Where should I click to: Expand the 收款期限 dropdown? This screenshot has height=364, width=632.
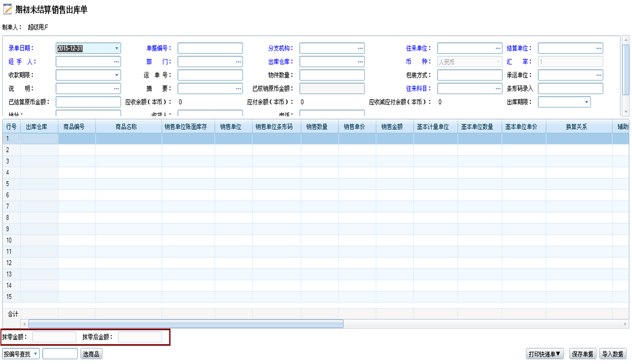point(117,75)
